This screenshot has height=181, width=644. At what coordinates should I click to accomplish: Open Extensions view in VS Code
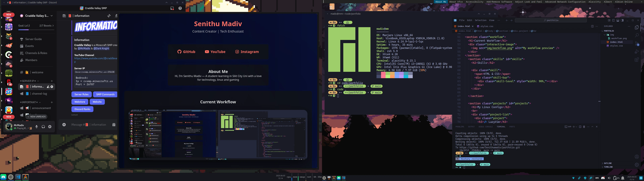tap(637, 60)
